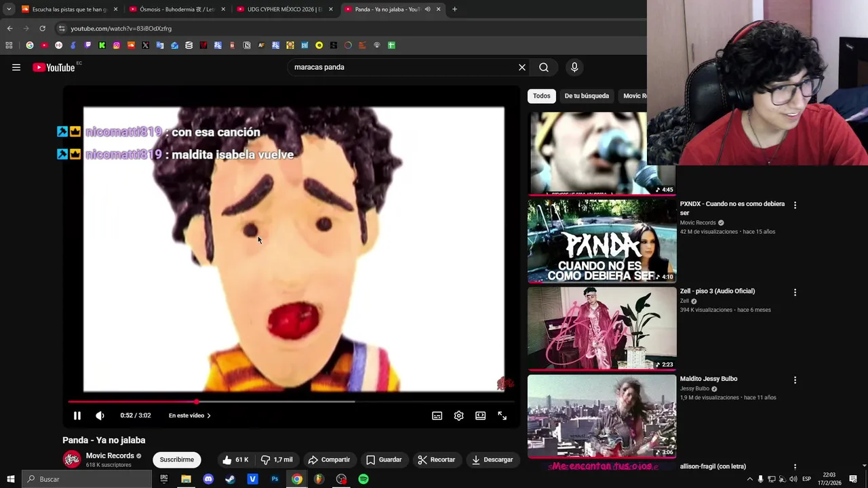Click the Descargar download button
The height and width of the screenshot is (488, 868).
click(x=492, y=460)
